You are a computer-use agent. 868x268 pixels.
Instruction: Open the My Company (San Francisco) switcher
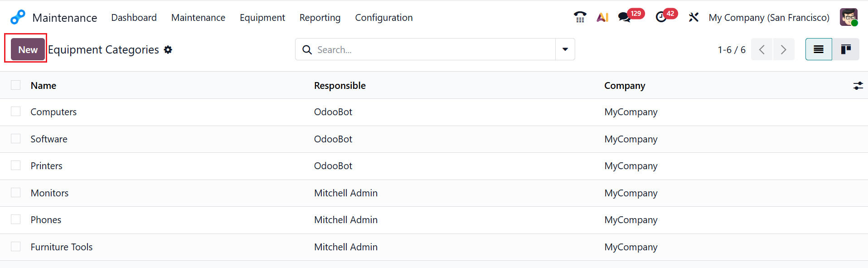(769, 18)
